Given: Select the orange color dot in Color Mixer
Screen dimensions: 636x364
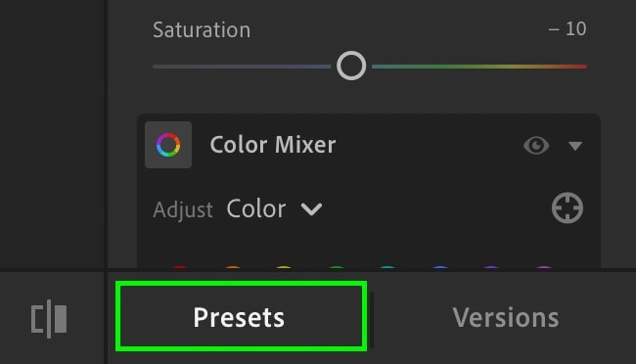Looking at the screenshot, I should click(x=233, y=267).
